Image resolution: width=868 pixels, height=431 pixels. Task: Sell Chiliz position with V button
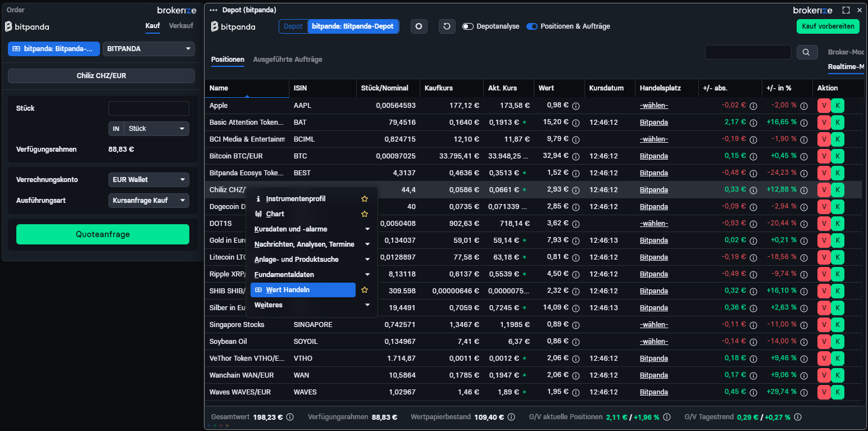824,189
